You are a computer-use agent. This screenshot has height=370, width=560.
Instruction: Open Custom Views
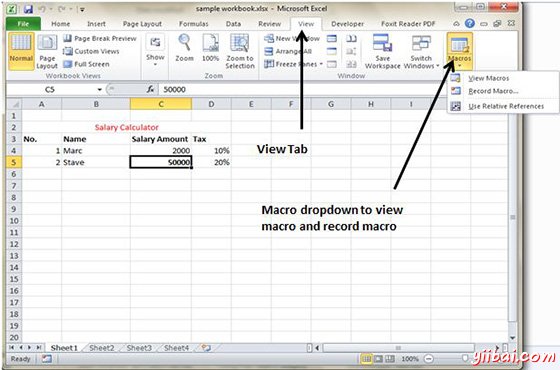91,51
